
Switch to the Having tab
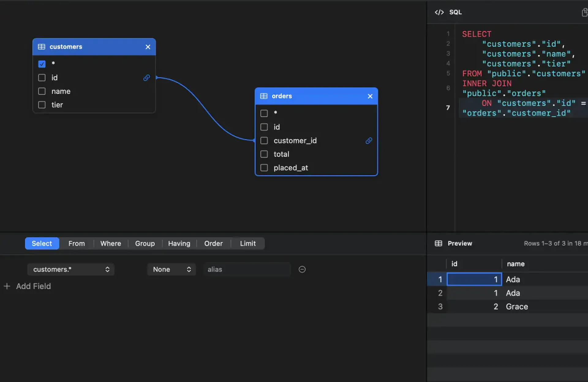pyautogui.click(x=179, y=243)
